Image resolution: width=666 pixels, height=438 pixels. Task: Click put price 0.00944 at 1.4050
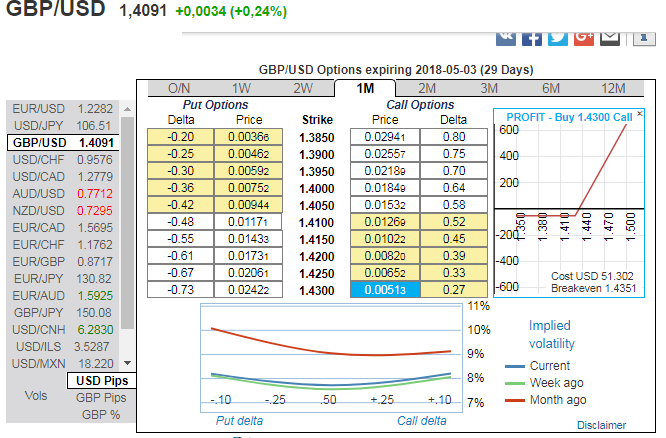[248, 205]
